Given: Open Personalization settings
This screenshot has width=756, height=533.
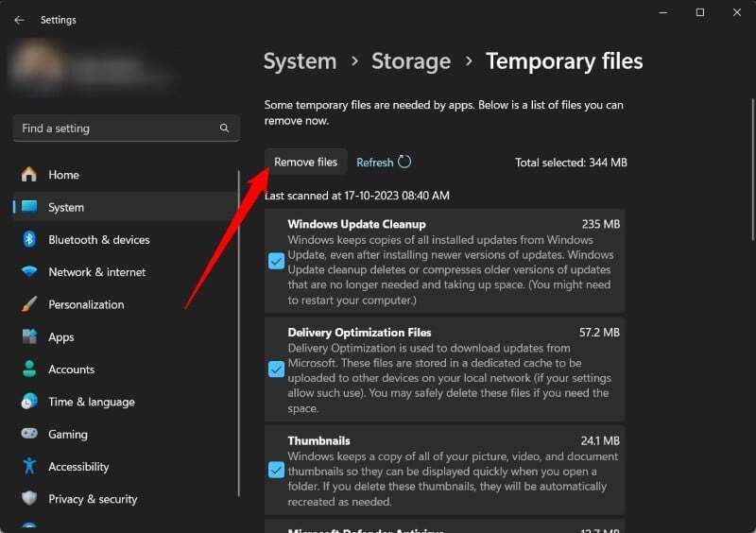Looking at the screenshot, I should pyautogui.click(x=126, y=304).
